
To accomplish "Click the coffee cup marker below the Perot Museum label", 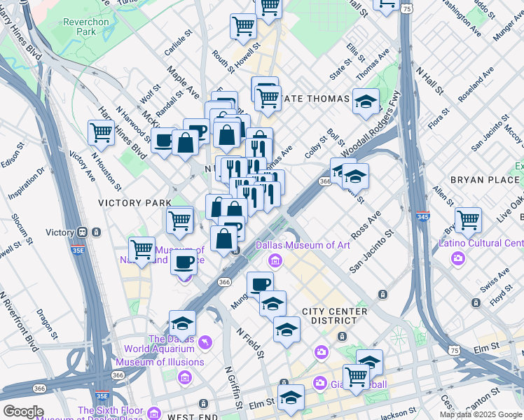I will (184, 263).
